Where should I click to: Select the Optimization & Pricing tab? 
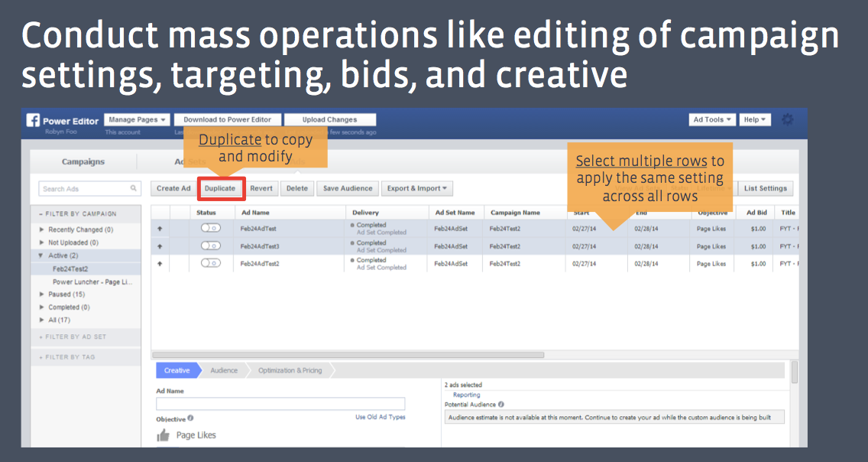click(290, 371)
